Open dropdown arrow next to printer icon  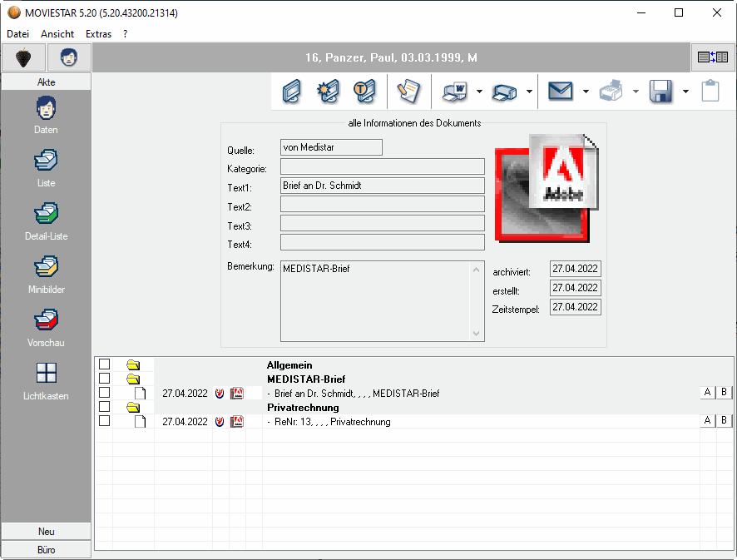click(636, 92)
